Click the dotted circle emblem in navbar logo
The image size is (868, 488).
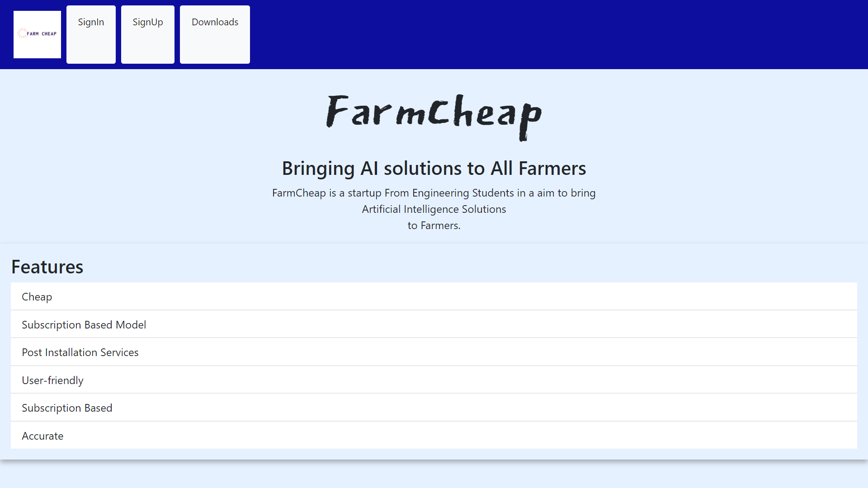click(22, 33)
